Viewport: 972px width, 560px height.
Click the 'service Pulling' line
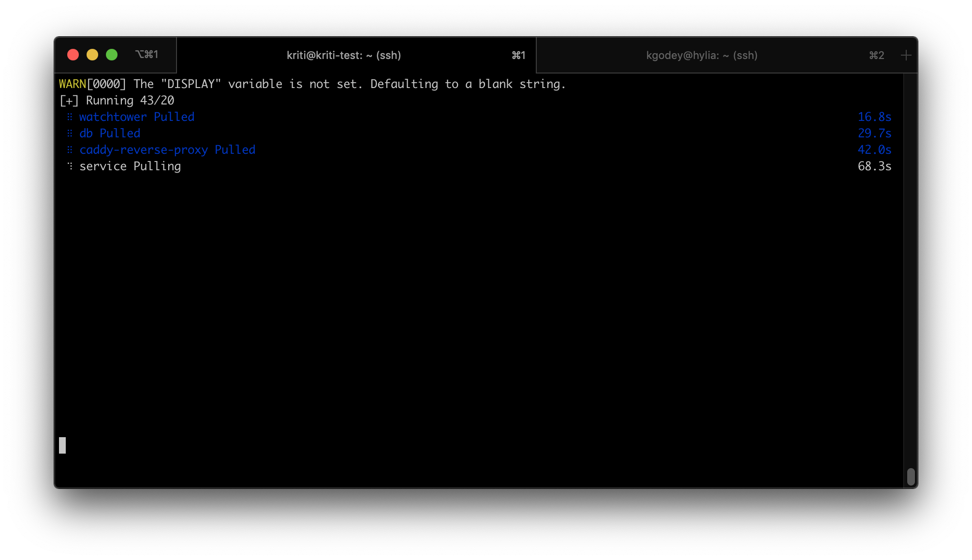pyautogui.click(x=130, y=166)
